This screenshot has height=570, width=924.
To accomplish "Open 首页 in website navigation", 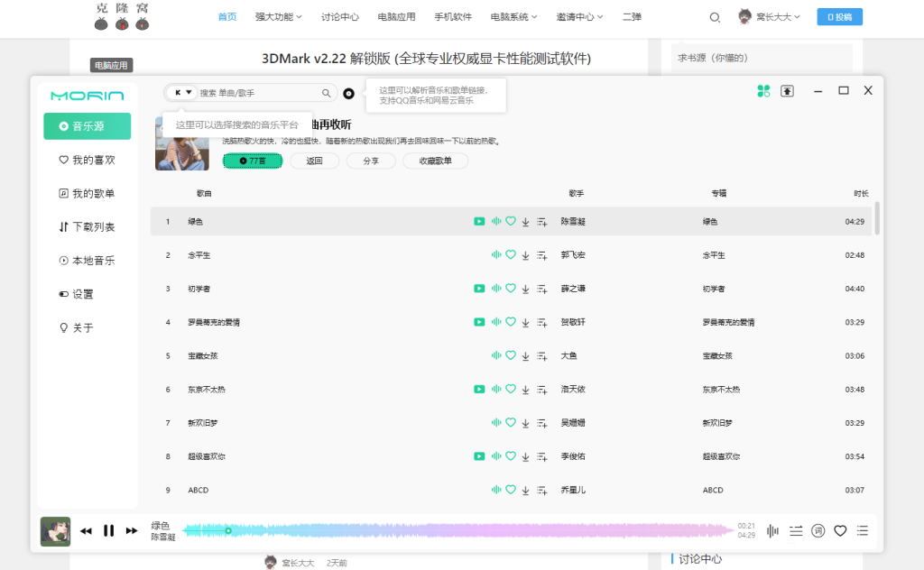I will click(x=226, y=17).
